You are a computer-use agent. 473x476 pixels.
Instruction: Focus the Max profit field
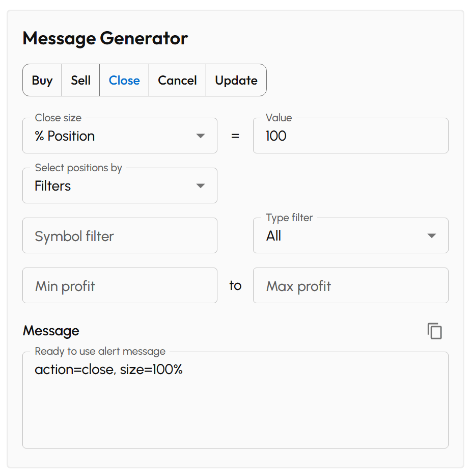tap(350, 285)
